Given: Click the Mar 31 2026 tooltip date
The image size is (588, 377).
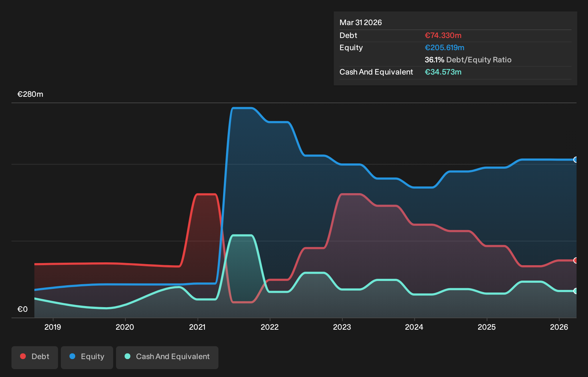Looking at the screenshot, I should click(x=361, y=23).
